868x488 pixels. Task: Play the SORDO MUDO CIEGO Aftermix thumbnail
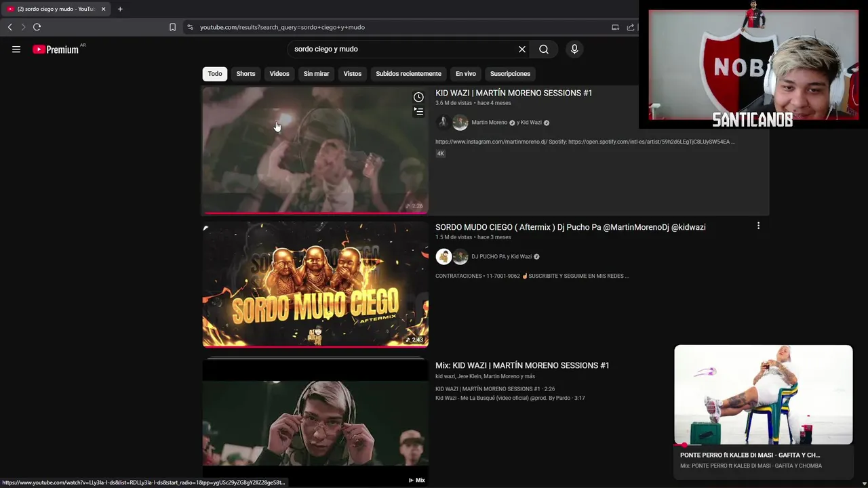click(315, 284)
